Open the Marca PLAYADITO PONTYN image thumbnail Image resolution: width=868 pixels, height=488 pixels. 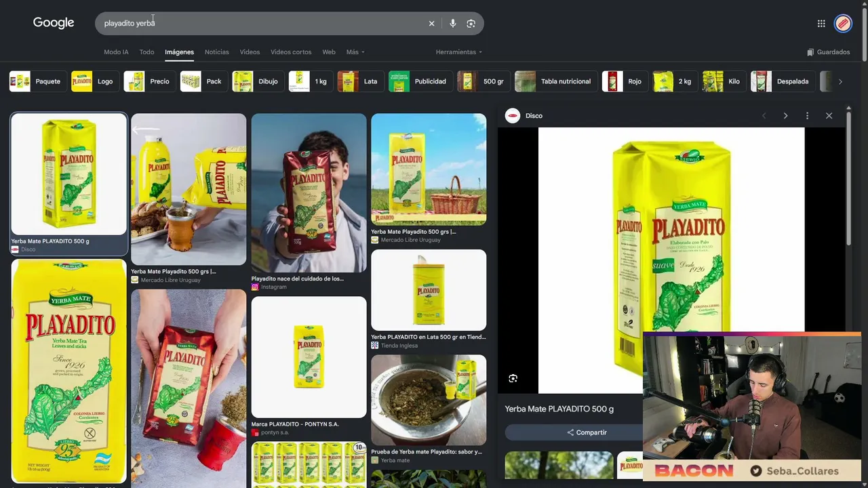coord(309,357)
